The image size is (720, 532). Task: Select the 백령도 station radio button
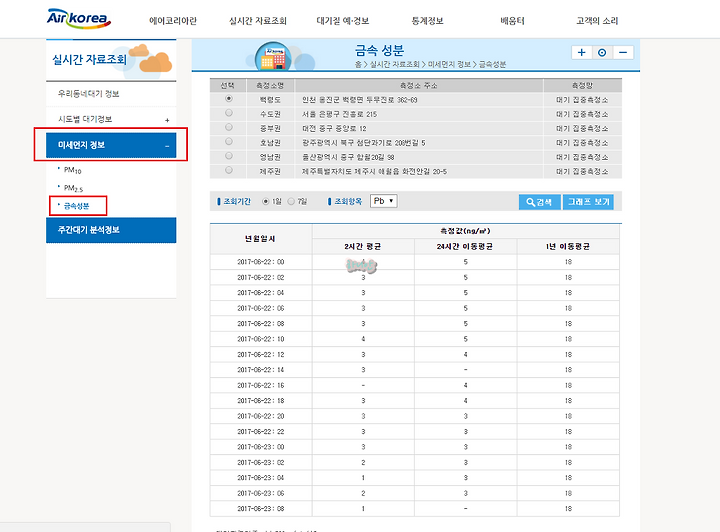click(229, 99)
